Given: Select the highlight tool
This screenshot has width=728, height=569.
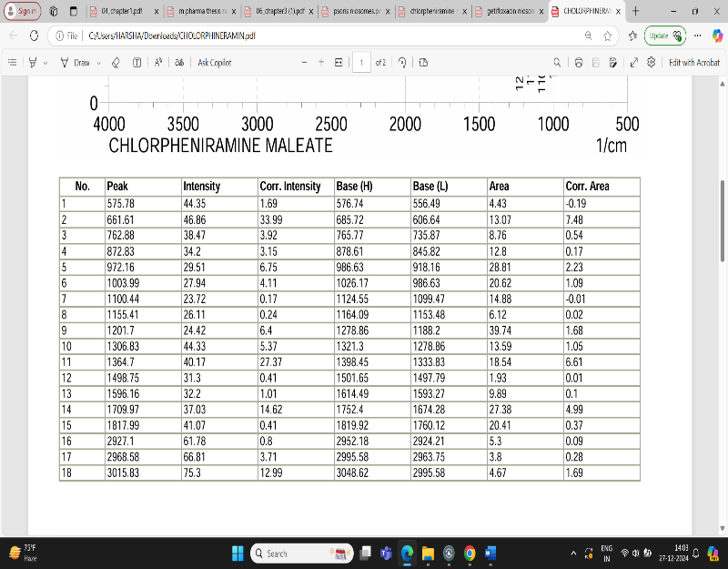Looking at the screenshot, I should 33,62.
